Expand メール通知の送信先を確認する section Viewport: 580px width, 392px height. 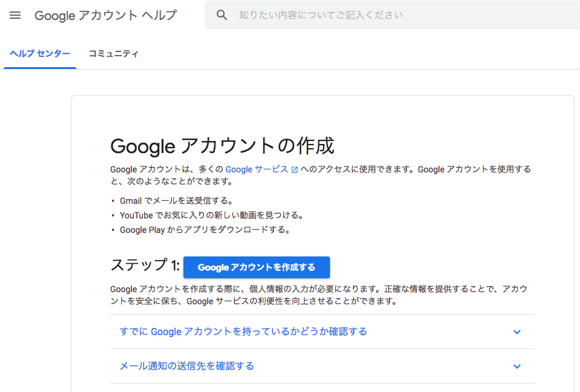pyautogui.click(x=322, y=366)
